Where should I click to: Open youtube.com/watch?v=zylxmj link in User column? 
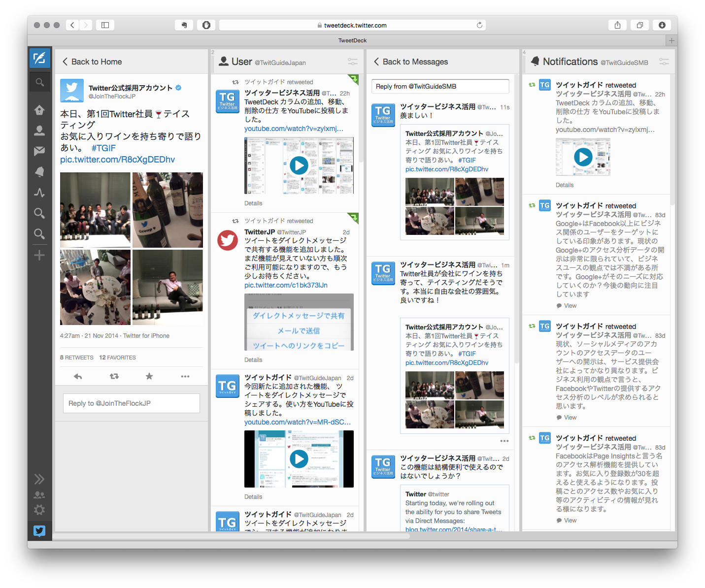[294, 129]
